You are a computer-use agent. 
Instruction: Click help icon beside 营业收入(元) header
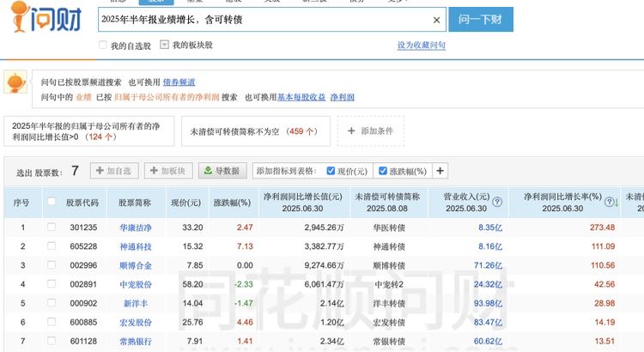click(497, 202)
